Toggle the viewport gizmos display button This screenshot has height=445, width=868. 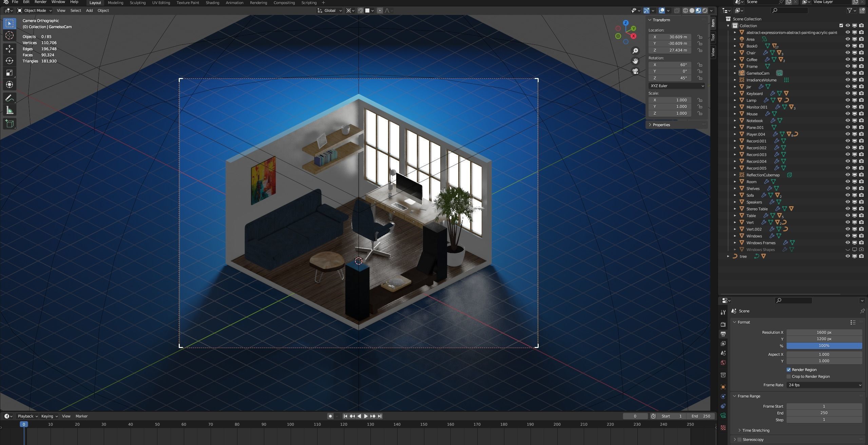click(x=647, y=11)
